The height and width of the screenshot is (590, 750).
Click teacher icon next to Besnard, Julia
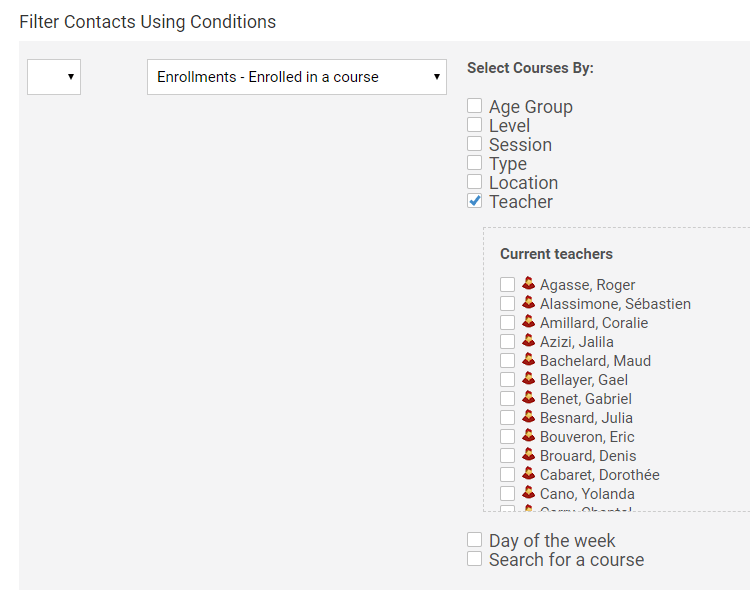tap(529, 417)
